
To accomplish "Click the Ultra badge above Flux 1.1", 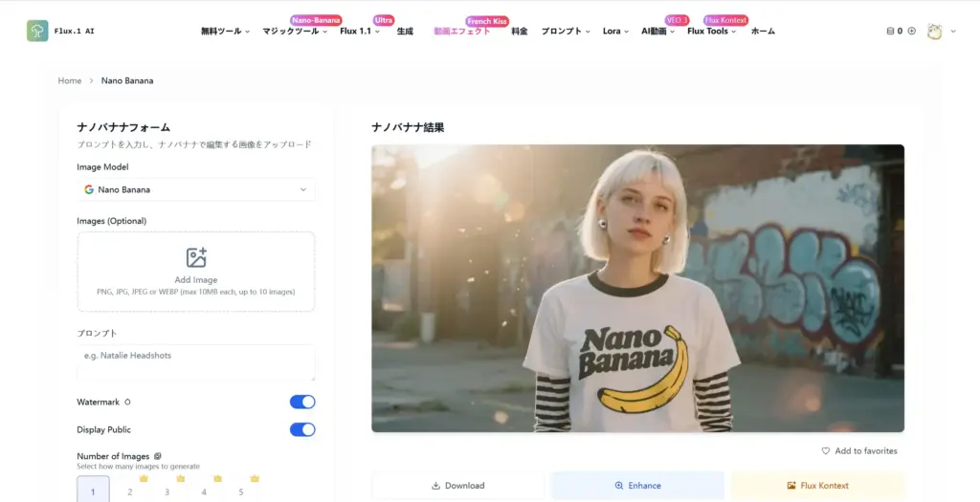I will [384, 20].
